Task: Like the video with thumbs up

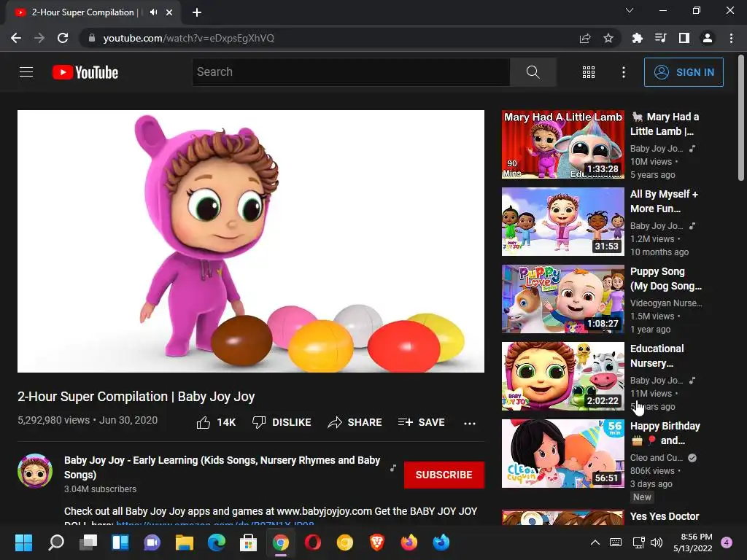Action: click(216, 422)
